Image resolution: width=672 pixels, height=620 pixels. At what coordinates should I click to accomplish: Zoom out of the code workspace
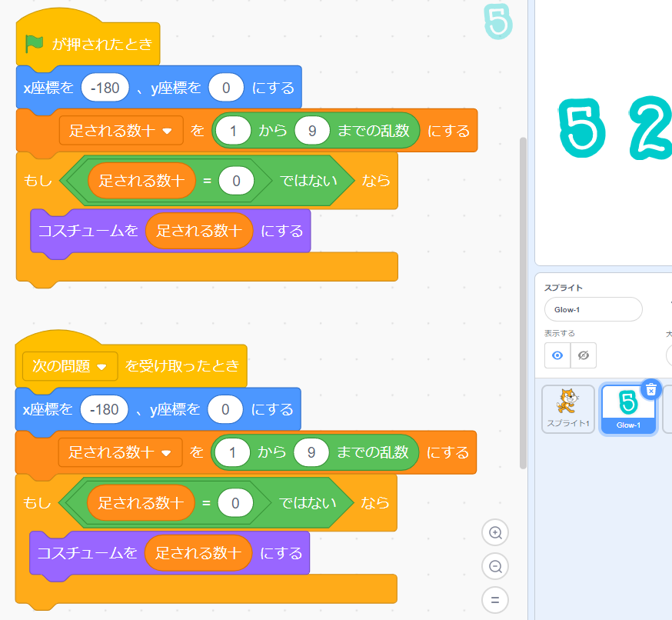click(x=495, y=566)
